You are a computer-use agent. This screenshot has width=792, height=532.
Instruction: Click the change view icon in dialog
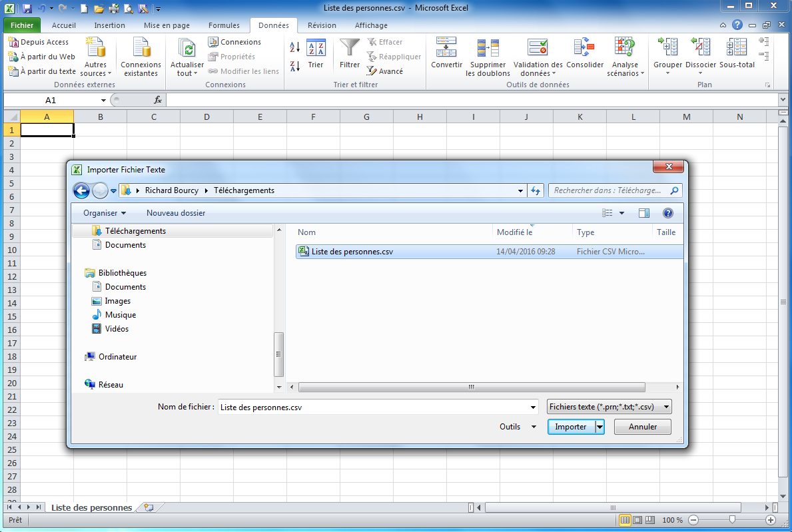607,213
